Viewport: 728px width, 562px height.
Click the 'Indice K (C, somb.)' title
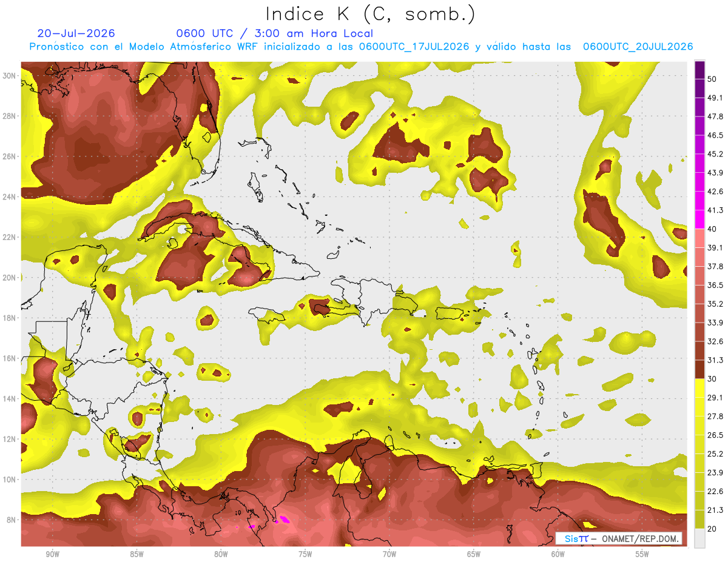pyautogui.click(x=370, y=14)
